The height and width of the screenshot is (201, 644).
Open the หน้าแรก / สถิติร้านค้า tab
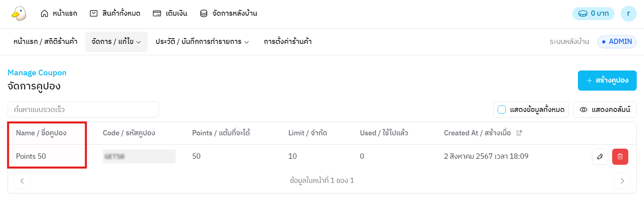(45, 42)
